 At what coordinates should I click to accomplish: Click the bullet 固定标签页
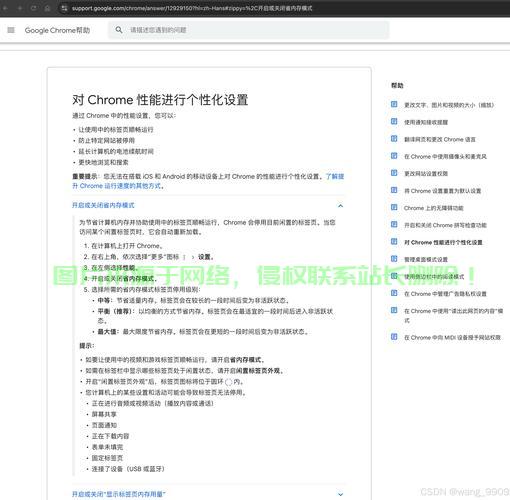(x=107, y=458)
